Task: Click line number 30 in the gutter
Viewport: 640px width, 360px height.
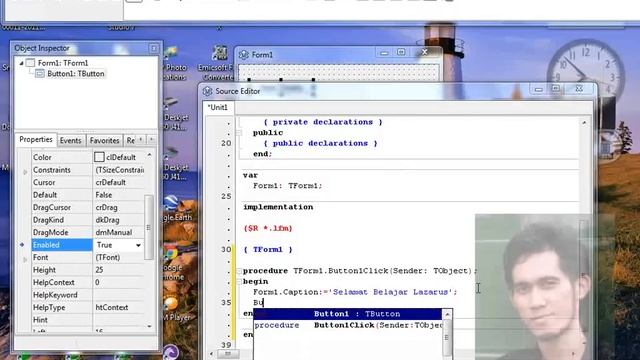Action: coord(226,249)
